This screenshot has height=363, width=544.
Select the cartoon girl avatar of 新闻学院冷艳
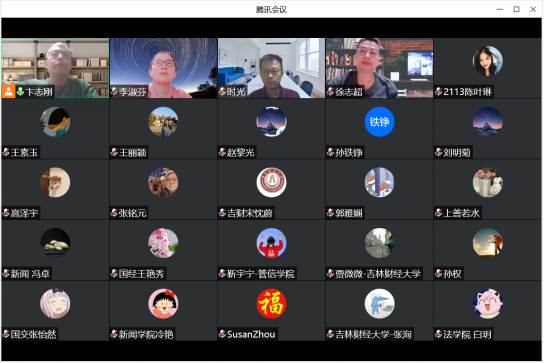click(x=163, y=304)
